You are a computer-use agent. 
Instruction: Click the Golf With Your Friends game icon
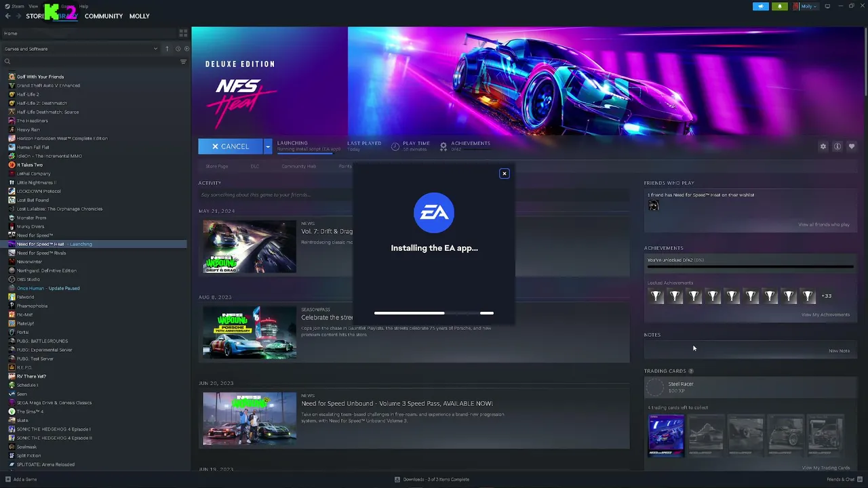(12, 77)
